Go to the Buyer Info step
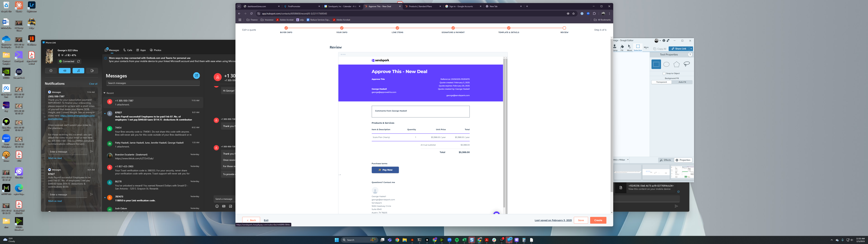This screenshot has width=868, height=244. click(286, 30)
